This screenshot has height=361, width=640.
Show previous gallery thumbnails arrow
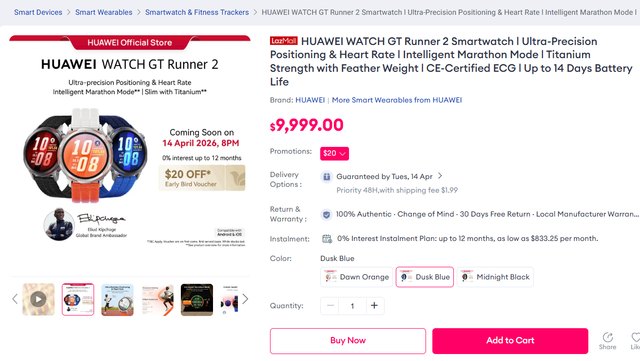point(15,299)
